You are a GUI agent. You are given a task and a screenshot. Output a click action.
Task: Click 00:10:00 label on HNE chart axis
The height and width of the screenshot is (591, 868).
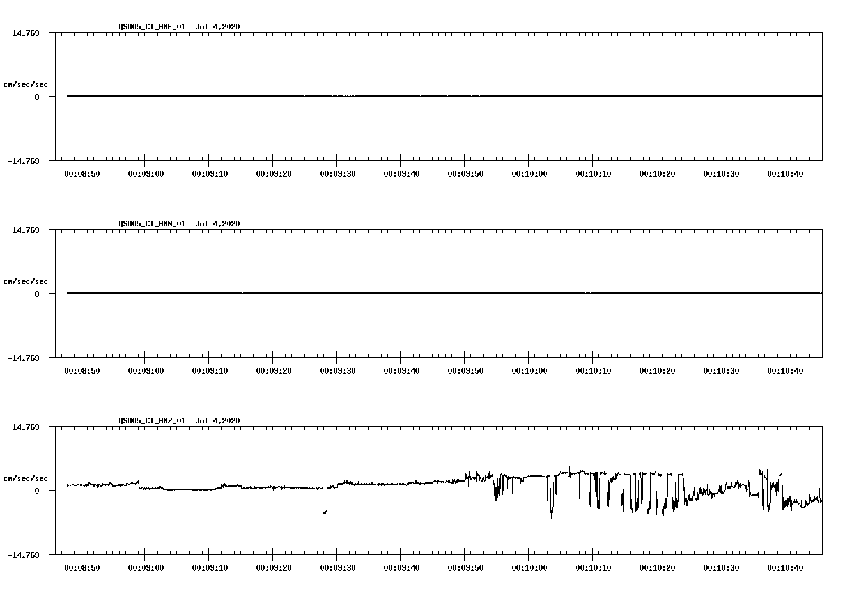pos(529,173)
